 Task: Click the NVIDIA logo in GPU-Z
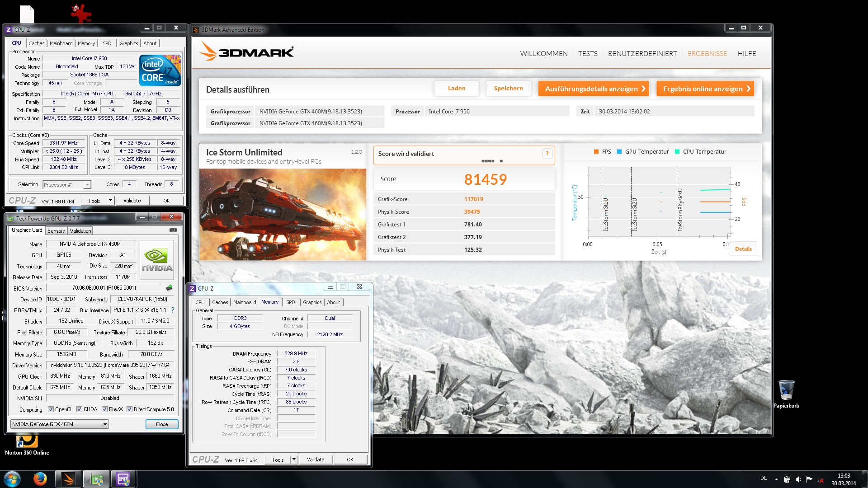pos(157,260)
